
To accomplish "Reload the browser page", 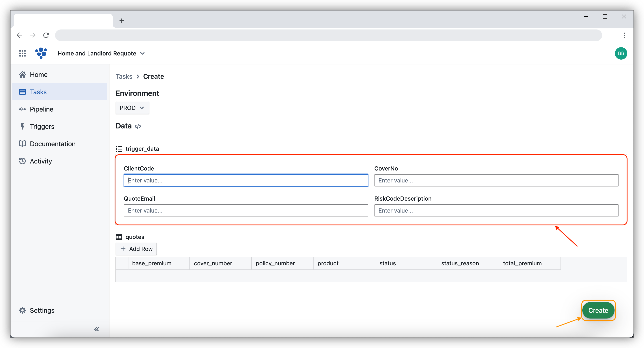I will (46, 35).
